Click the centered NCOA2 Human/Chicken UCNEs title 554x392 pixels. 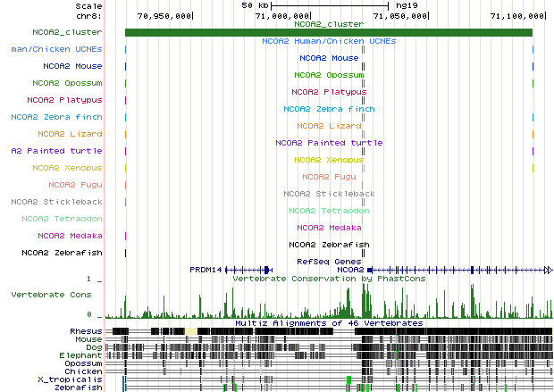point(328,41)
